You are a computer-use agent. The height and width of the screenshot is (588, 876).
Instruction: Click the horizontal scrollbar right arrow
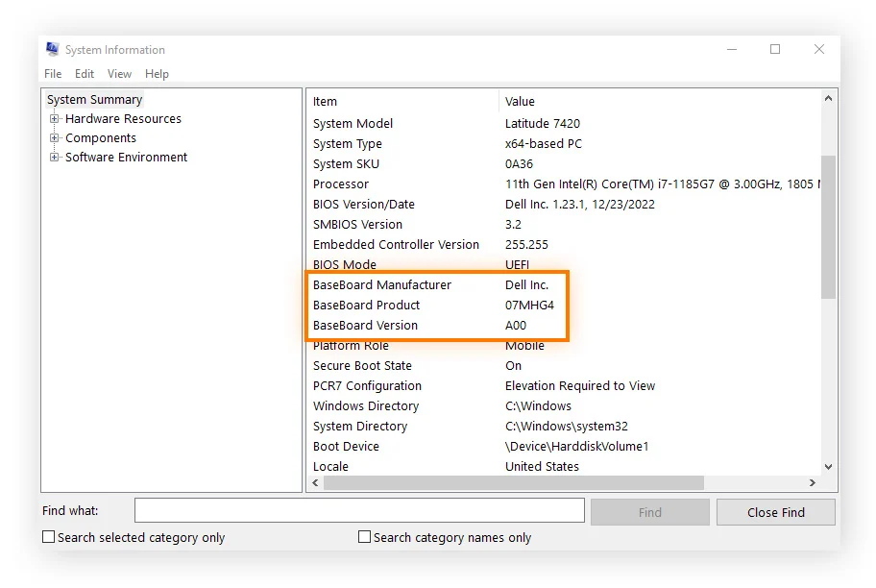point(814,482)
